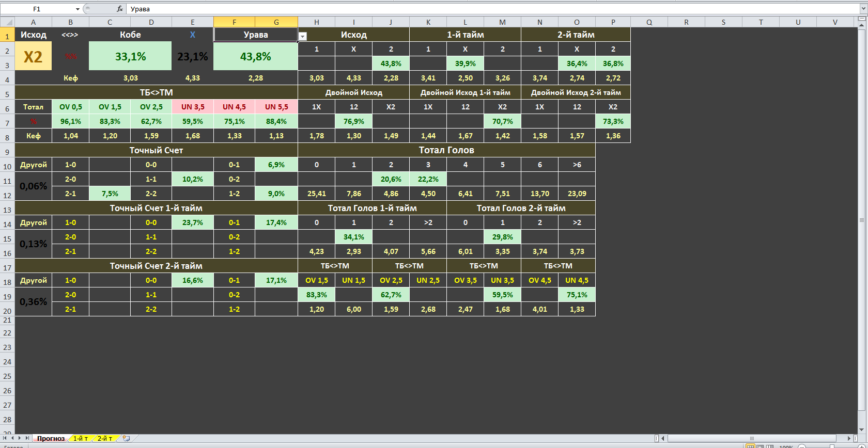Viewport: 868px width, 448px height.
Task: Select the 0,06% other score cell
Action: click(34, 186)
